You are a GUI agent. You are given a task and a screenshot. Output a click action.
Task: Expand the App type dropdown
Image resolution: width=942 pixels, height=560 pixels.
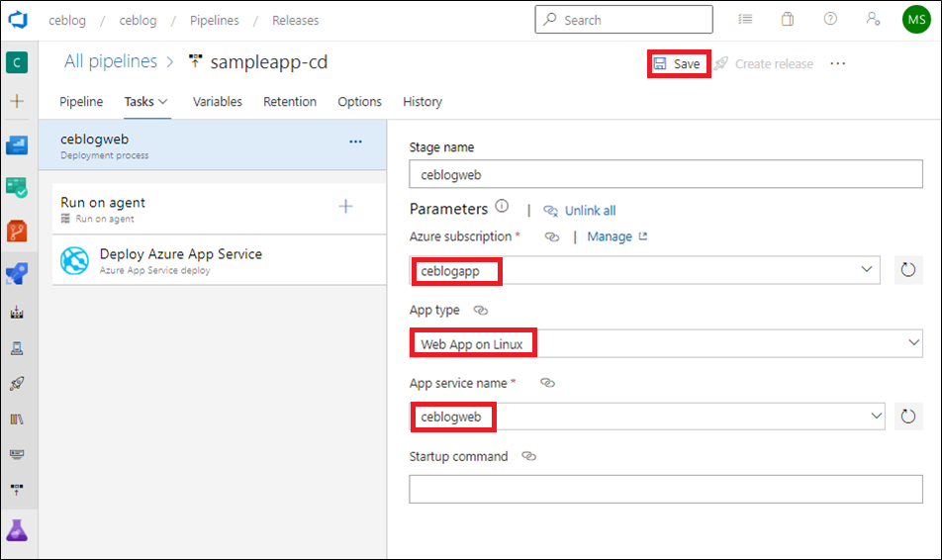pyautogui.click(x=913, y=342)
